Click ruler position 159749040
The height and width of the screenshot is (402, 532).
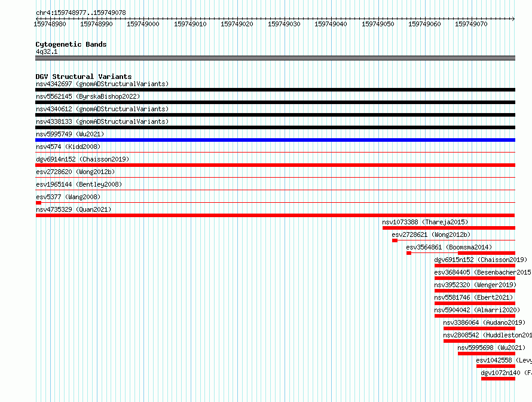click(x=331, y=24)
